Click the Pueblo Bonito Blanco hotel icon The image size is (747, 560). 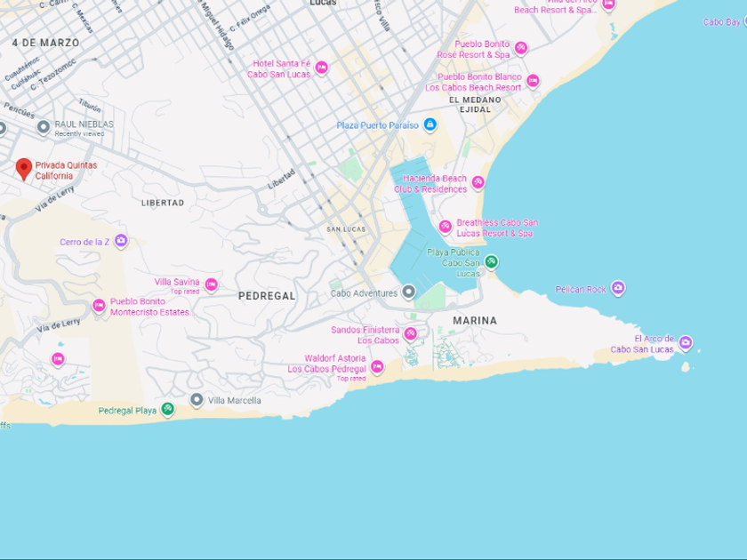(533, 81)
